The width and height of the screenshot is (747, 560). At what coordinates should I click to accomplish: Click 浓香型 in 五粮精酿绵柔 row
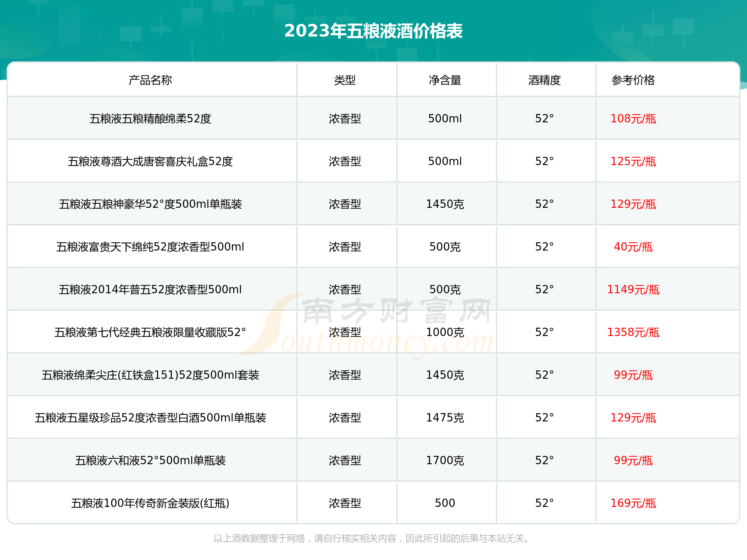[x=345, y=119]
